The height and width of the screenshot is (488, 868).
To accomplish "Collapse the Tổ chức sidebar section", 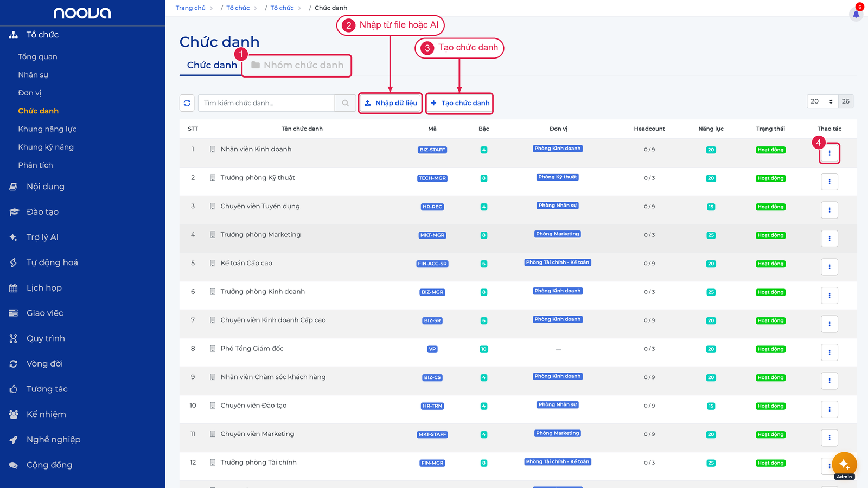I will [x=42, y=35].
